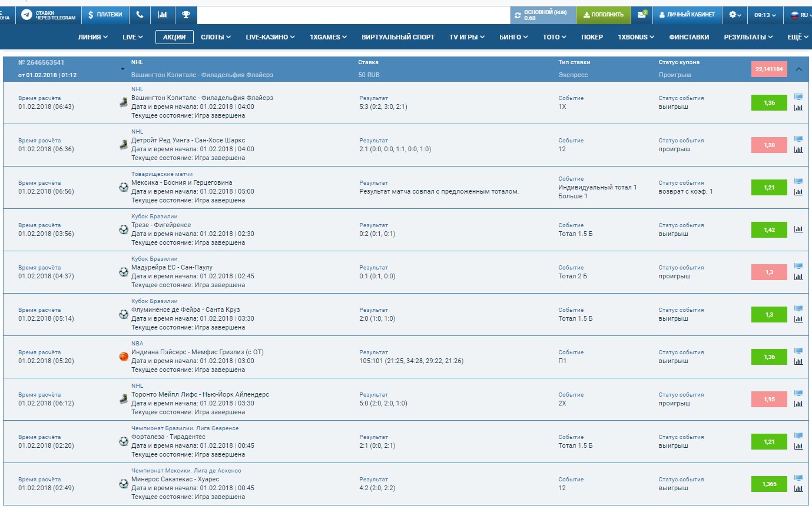Open statistics chart icon for Минерос Сакатекас row

[x=798, y=489]
